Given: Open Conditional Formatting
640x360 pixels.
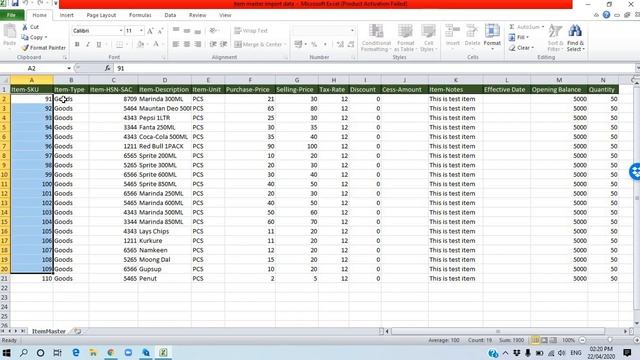Looking at the screenshot, I should (x=376, y=38).
